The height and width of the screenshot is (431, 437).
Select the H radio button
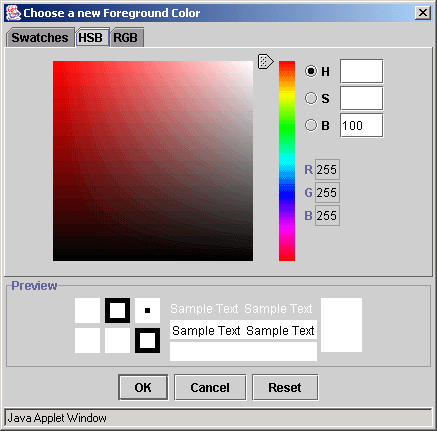(311, 71)
